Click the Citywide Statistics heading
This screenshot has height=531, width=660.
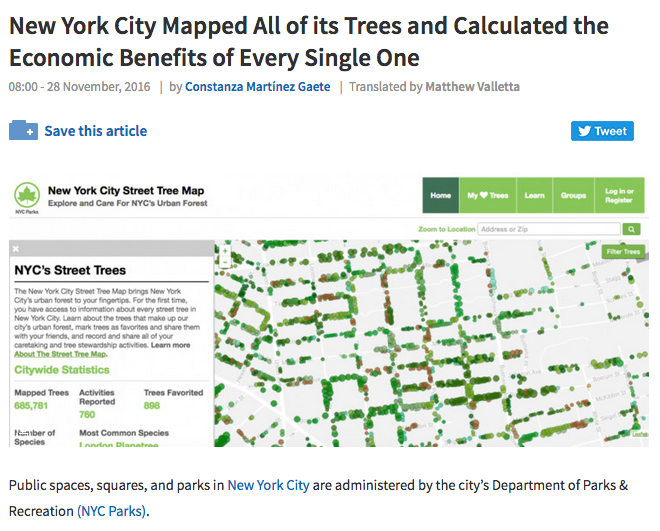click(62, 370)
